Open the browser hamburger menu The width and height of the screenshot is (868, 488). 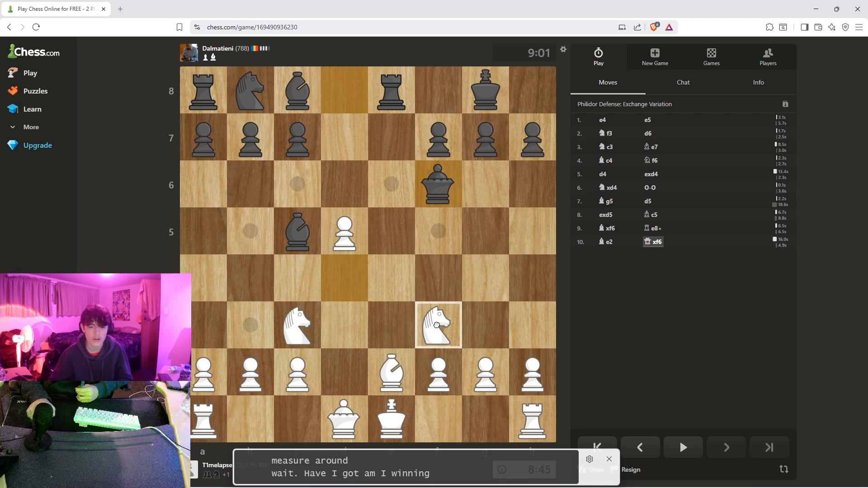pos(859,27)
